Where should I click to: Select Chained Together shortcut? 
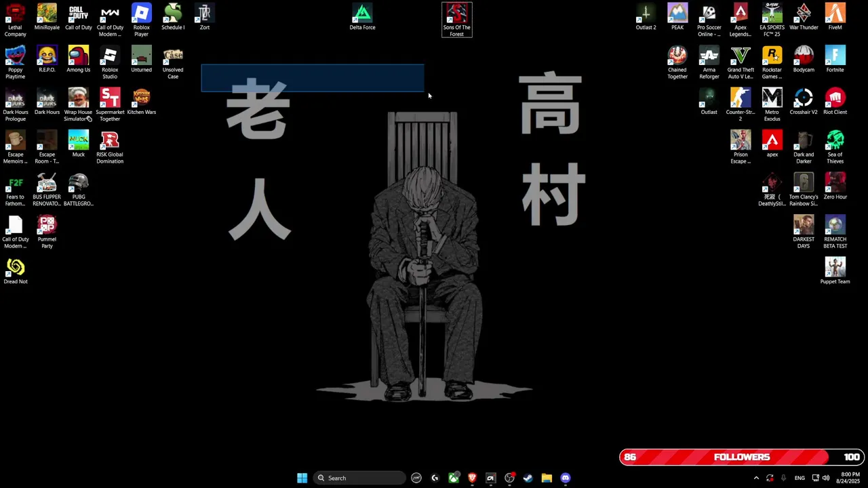point(677,62)
